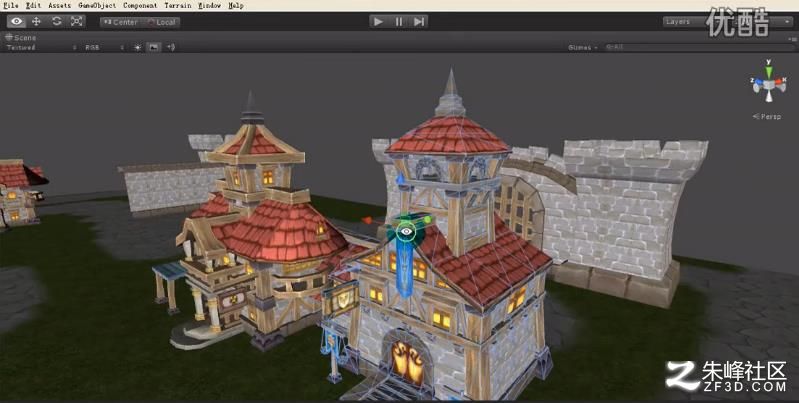This screenshot has height=403, width=799.
Task: Toggle handle rotation Local button
Action: pos(161,22)
